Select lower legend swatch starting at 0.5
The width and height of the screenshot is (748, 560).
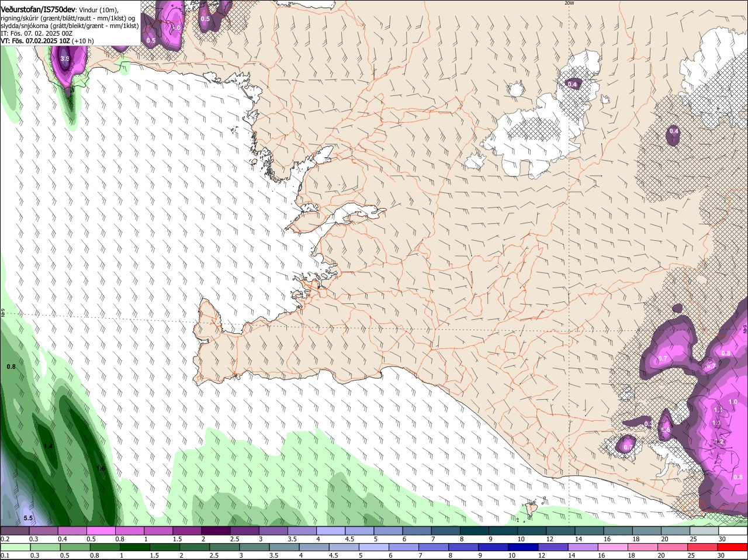point(75,547)
